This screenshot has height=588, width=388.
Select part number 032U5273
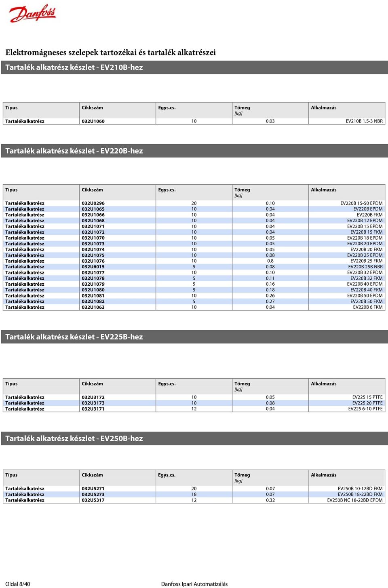93,495
